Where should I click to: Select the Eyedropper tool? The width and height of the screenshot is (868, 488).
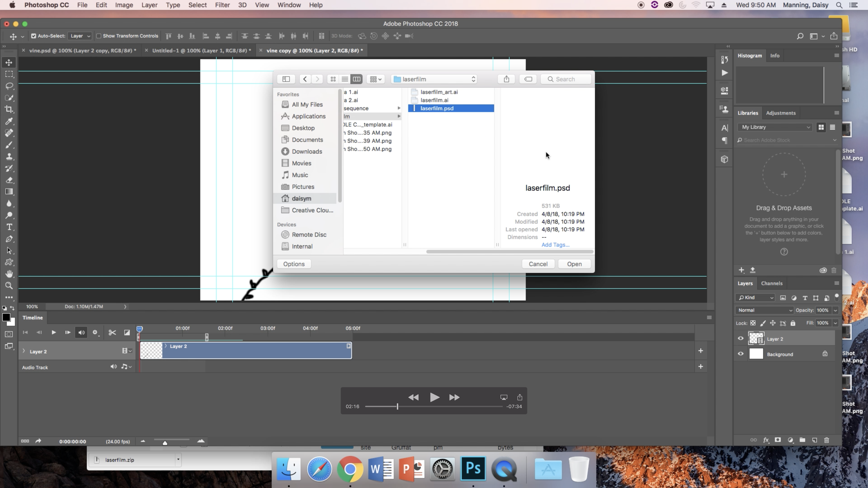tap(9, 121)
